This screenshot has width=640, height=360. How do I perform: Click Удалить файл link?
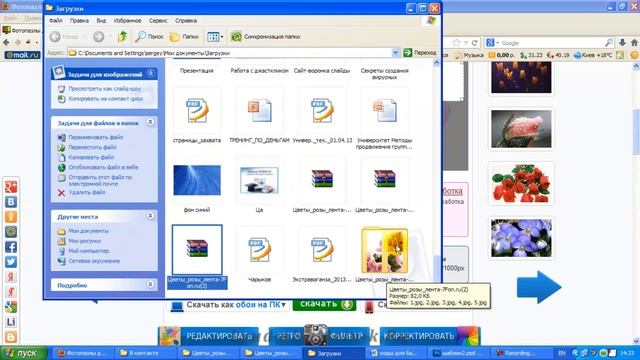[x=87, y=192]
